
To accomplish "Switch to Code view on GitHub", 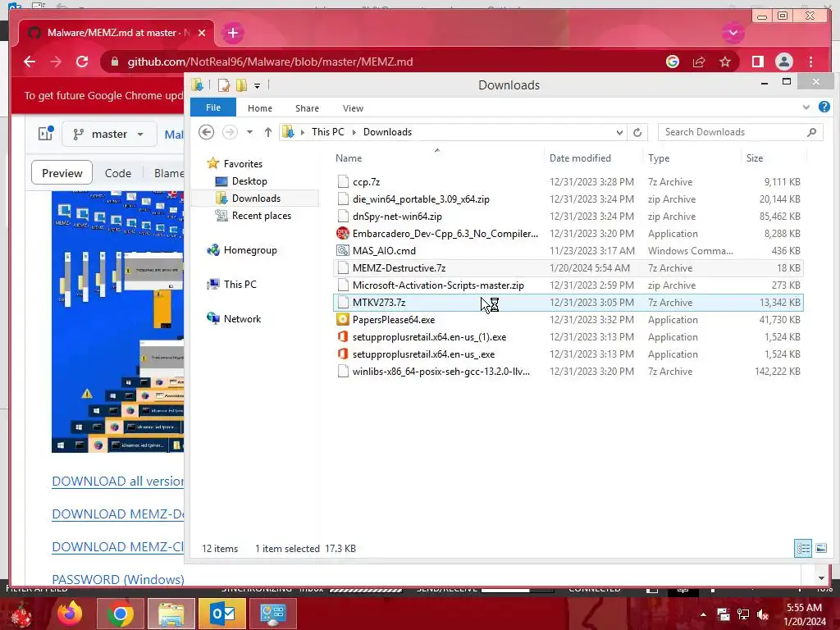I will (x=118, y=173).
